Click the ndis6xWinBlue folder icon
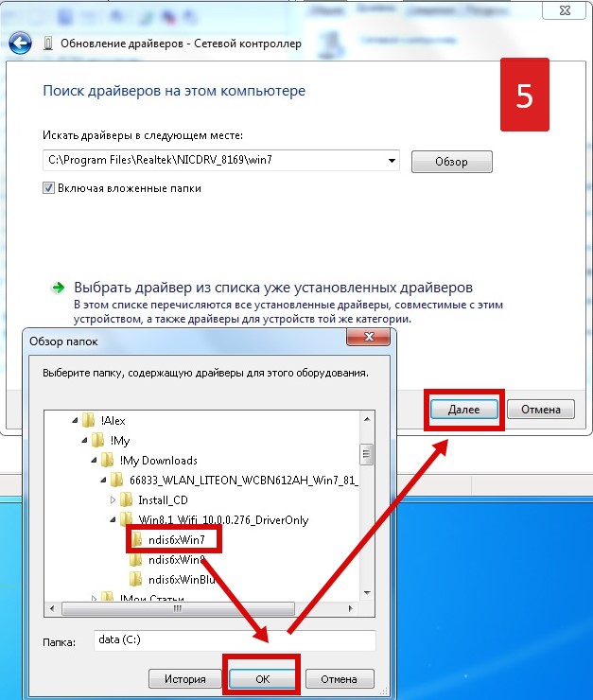The width and height of the screenshot is (593, 700). pos(136,580)
